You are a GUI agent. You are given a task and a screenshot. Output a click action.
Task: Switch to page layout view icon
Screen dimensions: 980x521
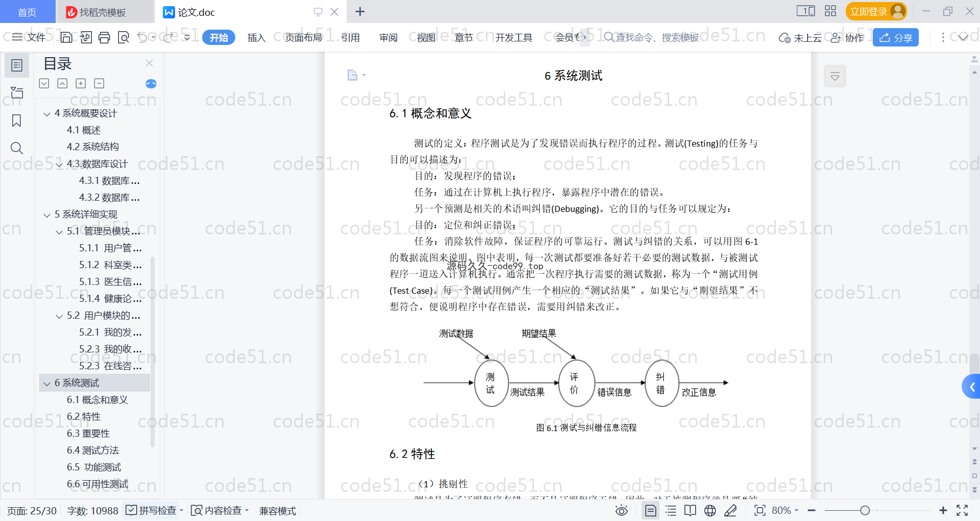651,510
